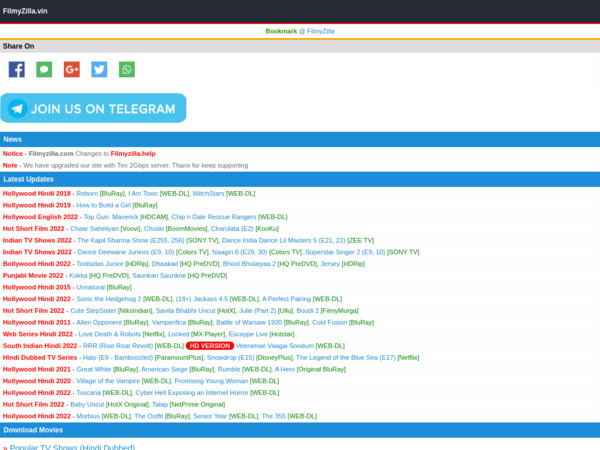Open Dance Deewane Juniors link
Image resolution: width=600 pixels, height=450 pixels.
pos(126,252)
